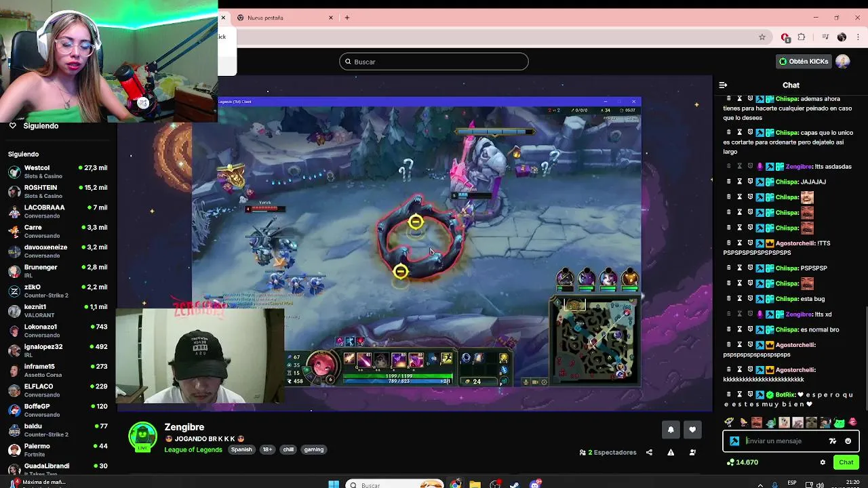Click the ESP language indicator in tray
868x488 pixels.
click(792, 483)
